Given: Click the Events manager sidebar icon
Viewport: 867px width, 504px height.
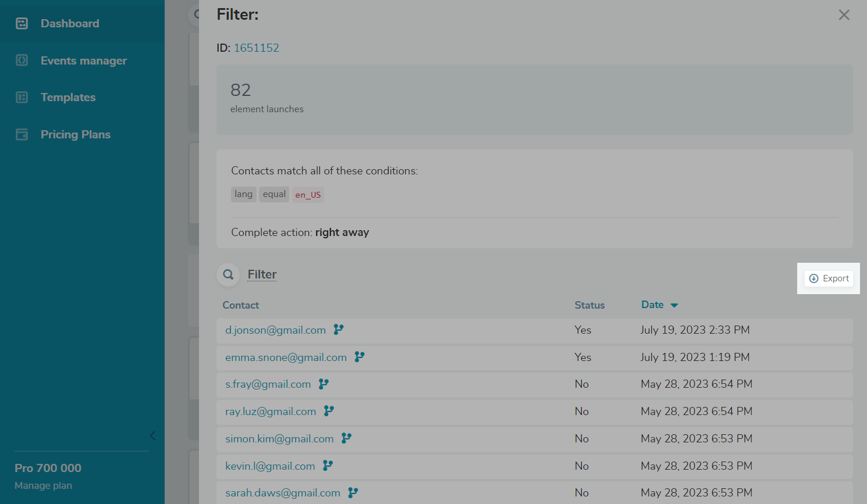Looking at the screenshot, I should (22, 60).
